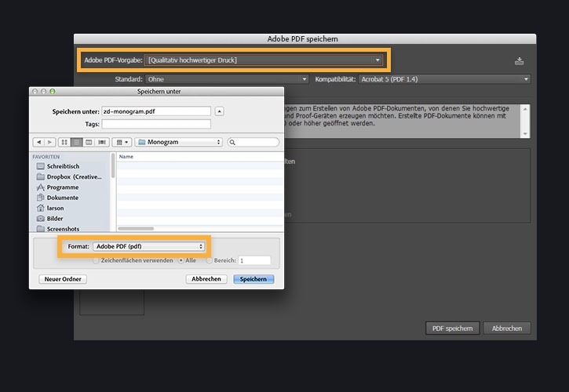The height and width of the screenshot is (392, 569).
Task: Open Screenshots folder in the sidebar
Action: [58, 228]
